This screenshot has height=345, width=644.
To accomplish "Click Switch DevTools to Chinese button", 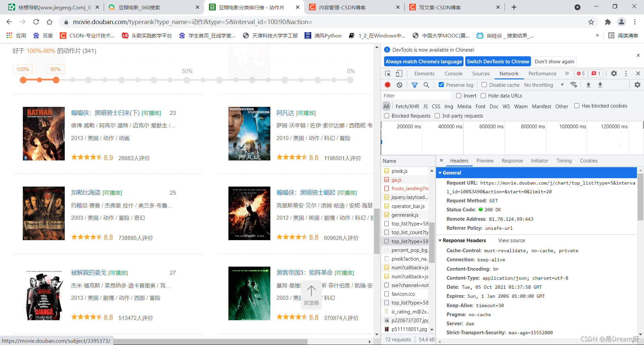I will (498, 61).
